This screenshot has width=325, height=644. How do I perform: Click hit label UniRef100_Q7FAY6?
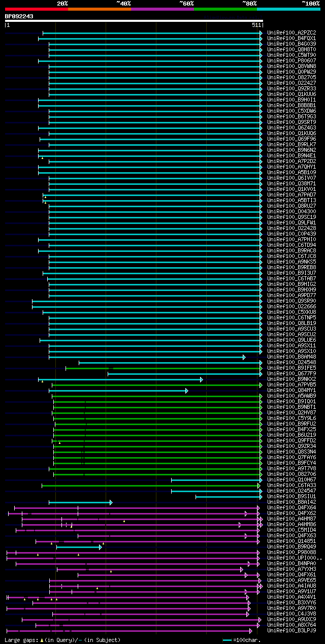click(291, 457)
